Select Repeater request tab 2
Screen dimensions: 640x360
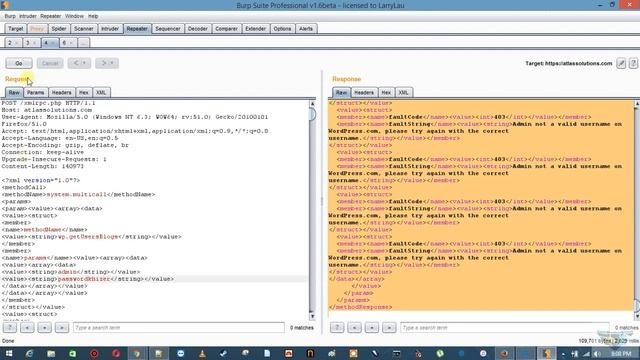coord(13,43)
